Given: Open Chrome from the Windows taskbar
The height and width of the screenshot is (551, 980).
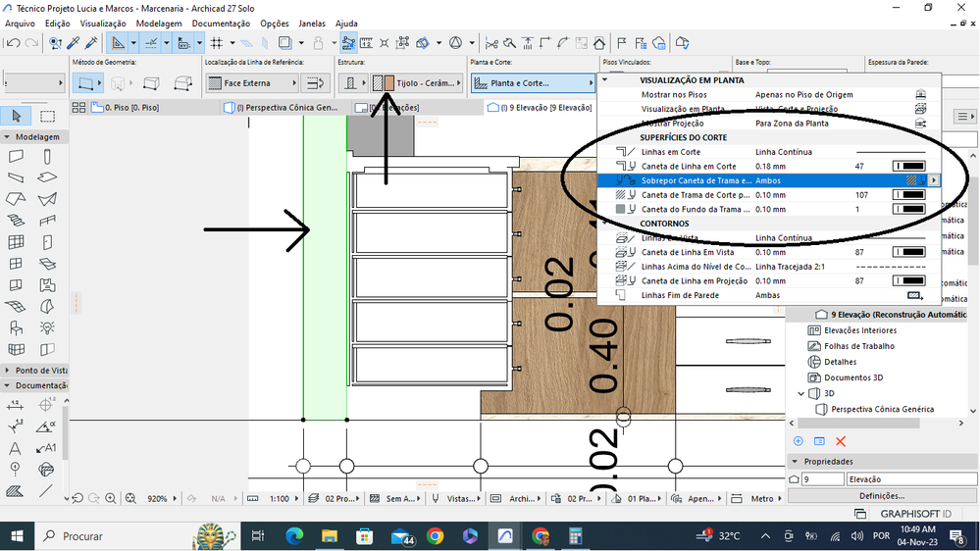Looking at the screenshot, I should coord(435,536).
